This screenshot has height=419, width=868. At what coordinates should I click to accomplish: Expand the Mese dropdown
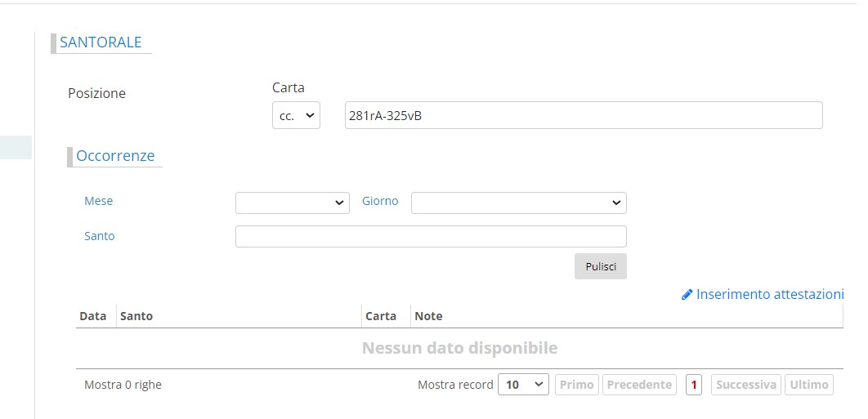(292, 203)
